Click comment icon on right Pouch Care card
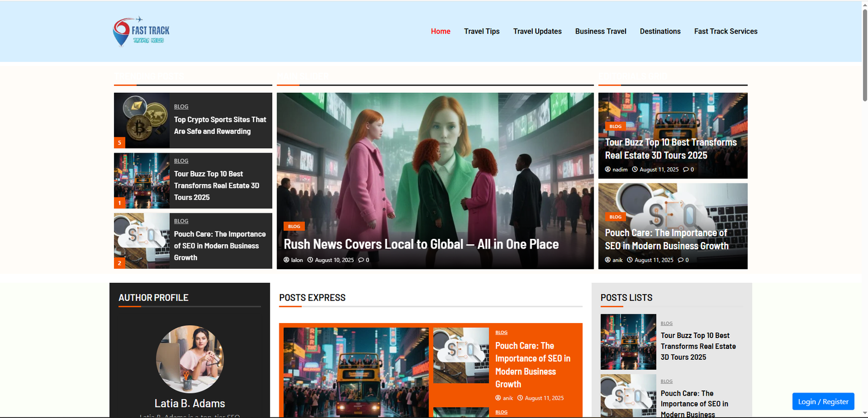This screenshot has height=418, width=868. pyautogui.click(x=680, y=260)
